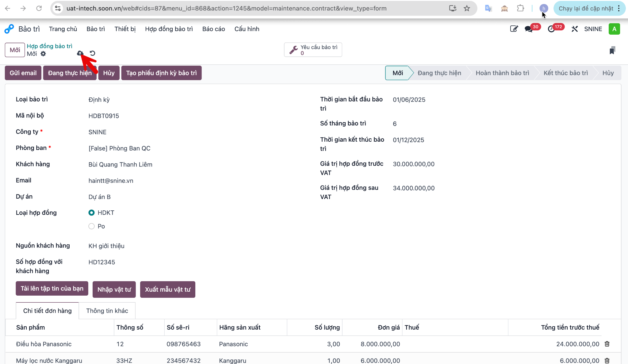The width and height of the screenshot is (628, 364).
Task: Open the conversations icon with badge 30
Action: click(528, 29)
